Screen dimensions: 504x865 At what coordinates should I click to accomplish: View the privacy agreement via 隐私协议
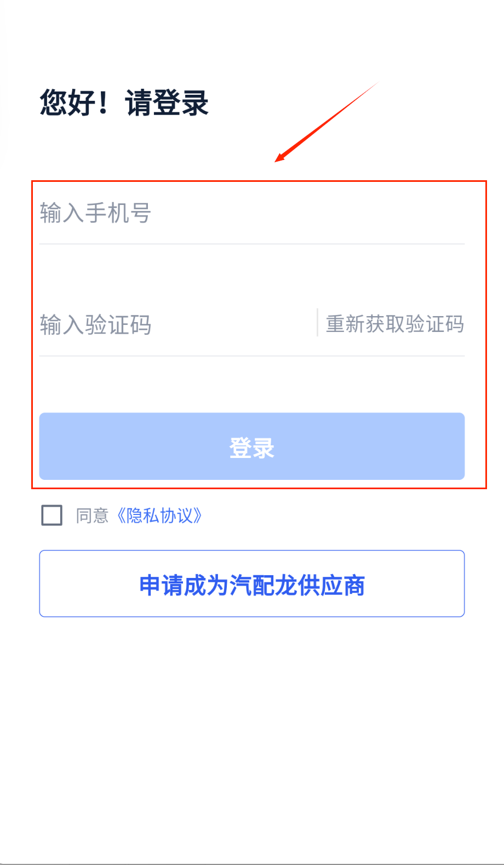[x=159, y=515]
